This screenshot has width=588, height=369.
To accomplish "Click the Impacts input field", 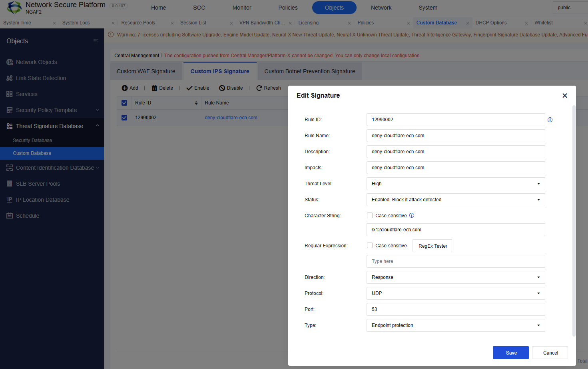I will point(456,168).
